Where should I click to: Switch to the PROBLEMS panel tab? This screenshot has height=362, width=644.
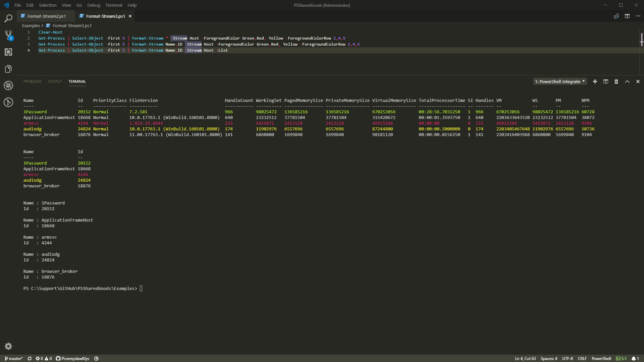point(32,81)
